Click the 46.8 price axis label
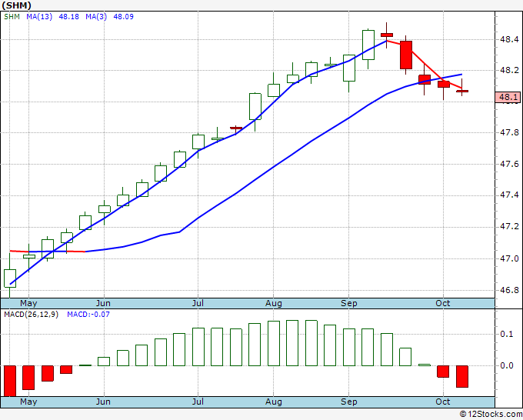523x420 pixels. click(x=509, y=290)
